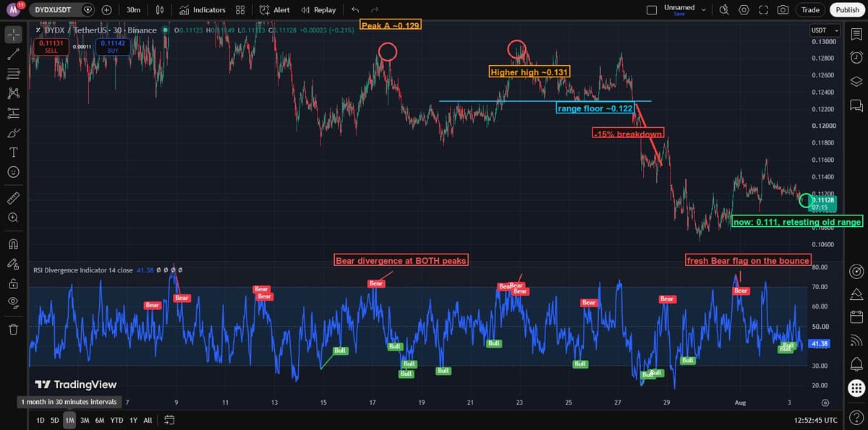Image resolution: width=868 pixels, height=430 pixels.
Task: Select the ruler measure tool
Action: (13, 197)
